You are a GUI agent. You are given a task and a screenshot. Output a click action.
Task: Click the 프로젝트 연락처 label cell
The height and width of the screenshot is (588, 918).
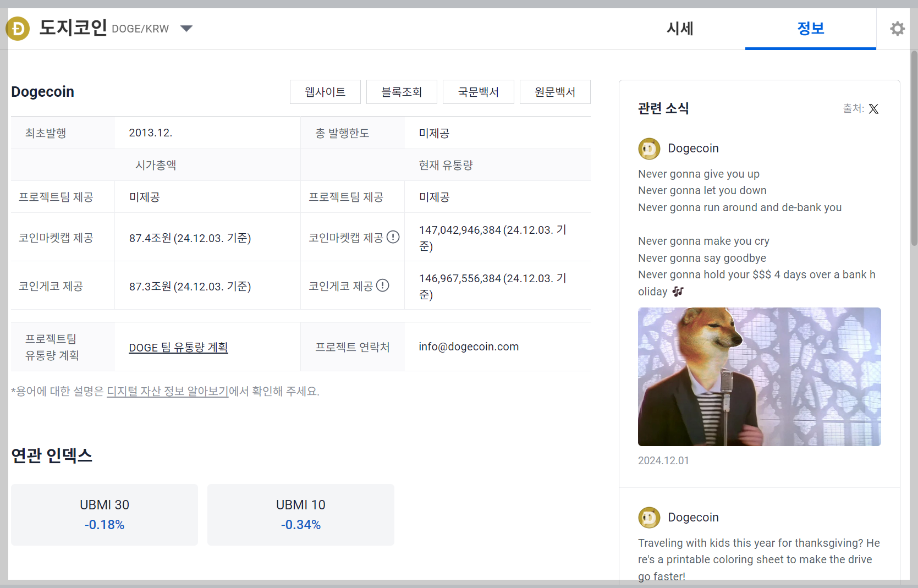coord(353,347)
